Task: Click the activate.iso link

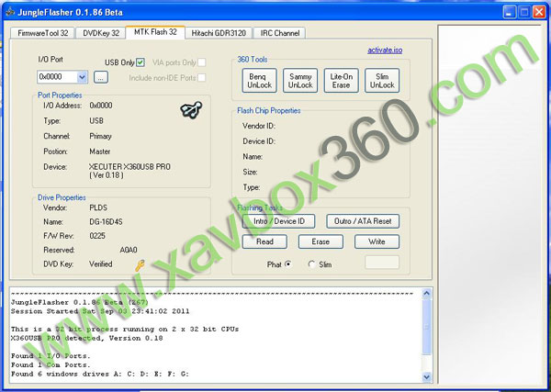Action: click(x=385, y=50)
